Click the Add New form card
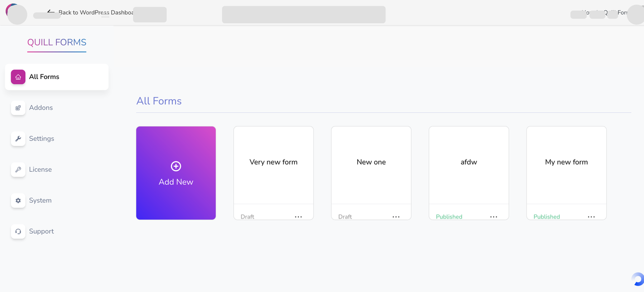 176,173
